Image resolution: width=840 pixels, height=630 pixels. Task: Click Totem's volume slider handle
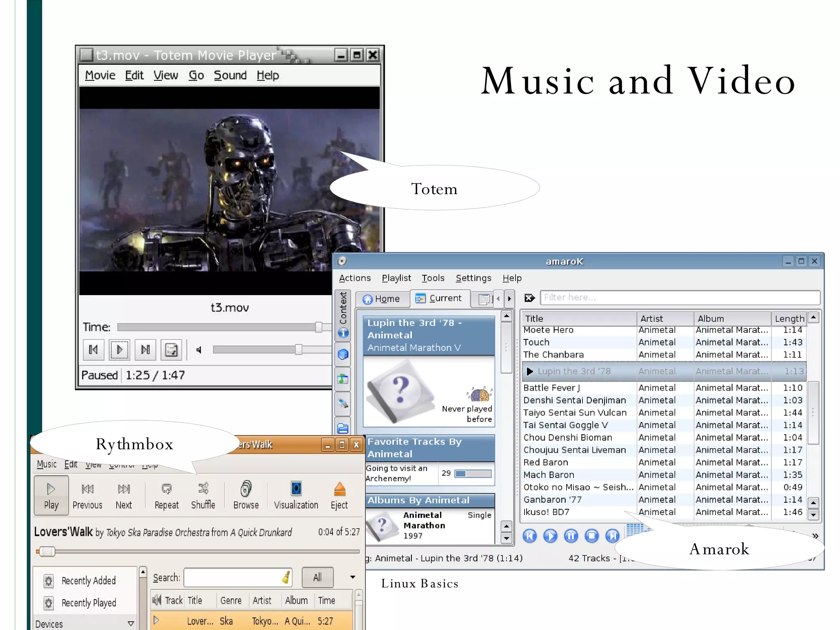(x=299, y=350)
